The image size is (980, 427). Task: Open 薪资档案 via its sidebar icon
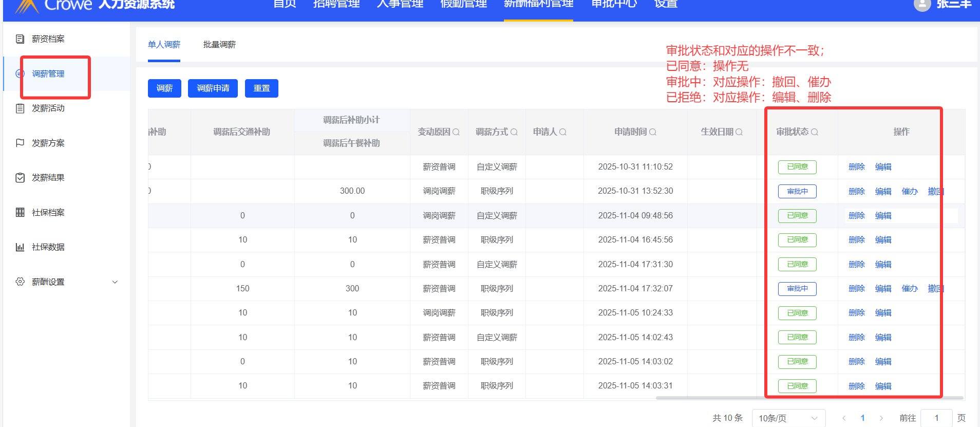click(20, 39)
